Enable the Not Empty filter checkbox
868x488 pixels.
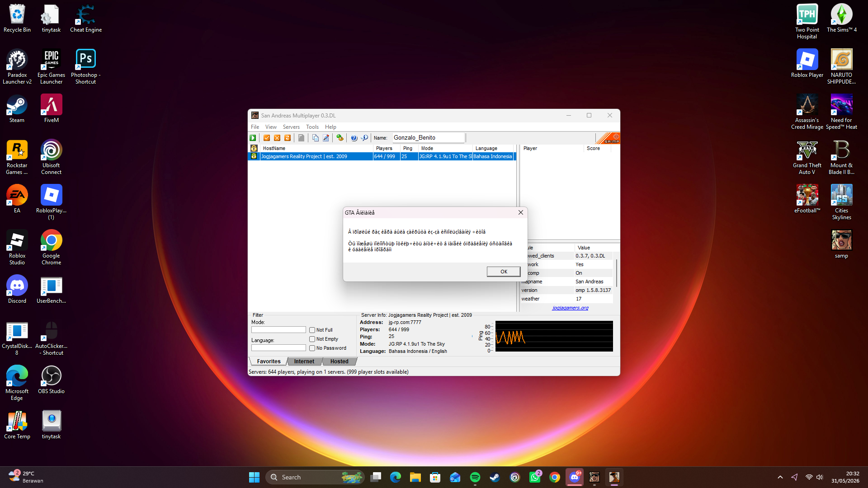[x=312, y=339]
